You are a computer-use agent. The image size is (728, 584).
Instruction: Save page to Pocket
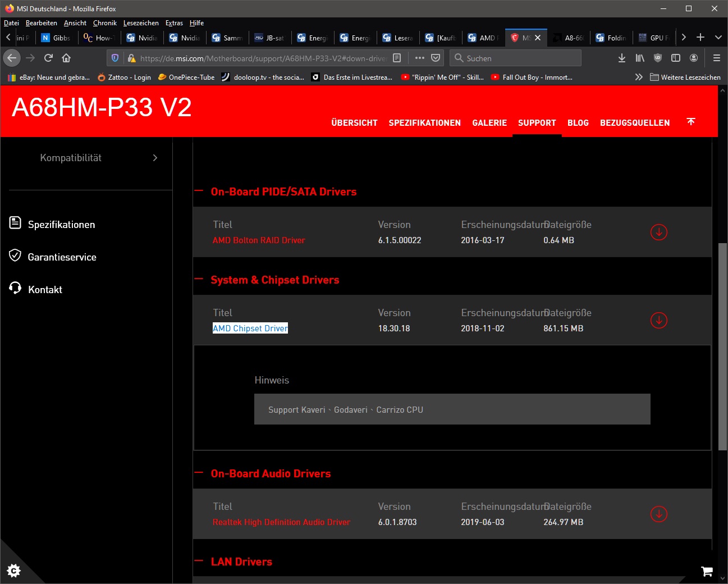pos(436,58)
